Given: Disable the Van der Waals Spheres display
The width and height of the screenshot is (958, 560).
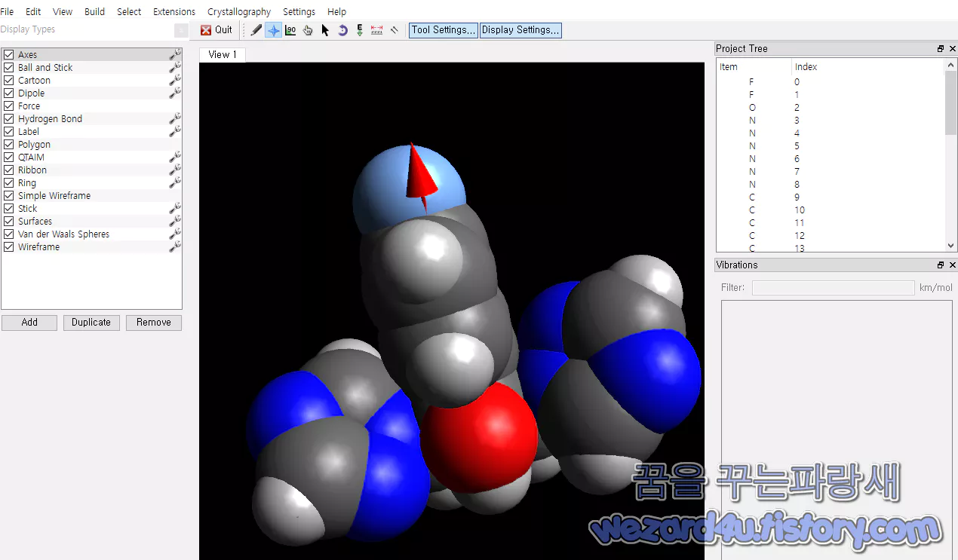Looking at the screenshot, I should click(9, 234).
